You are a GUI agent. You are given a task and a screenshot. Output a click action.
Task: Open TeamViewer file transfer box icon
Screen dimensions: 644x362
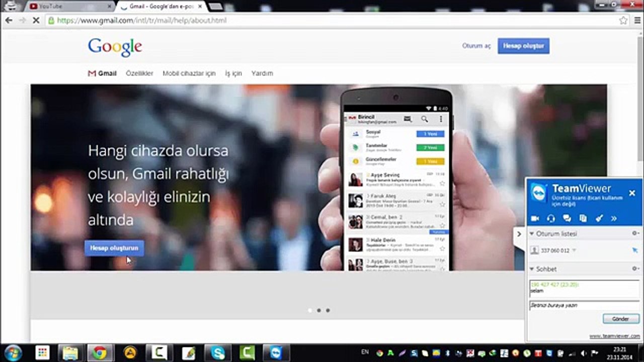(x=583, y=218)
